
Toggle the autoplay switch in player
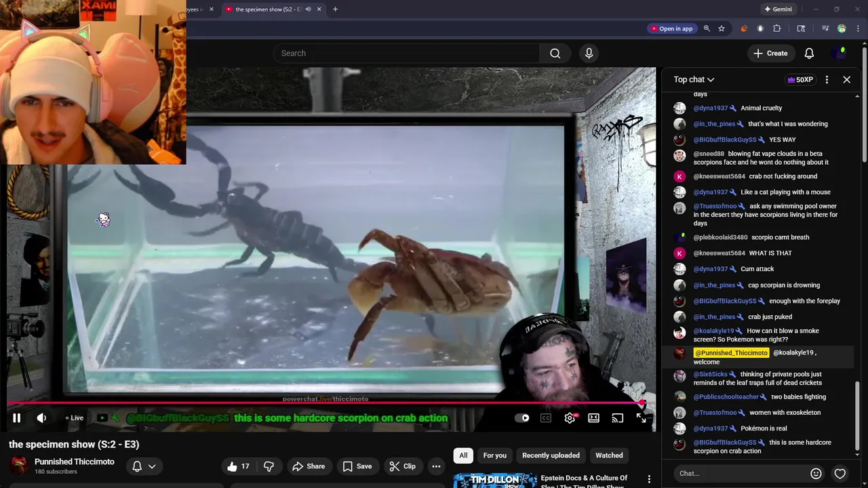pyautogui.click(x=522, y=418)
